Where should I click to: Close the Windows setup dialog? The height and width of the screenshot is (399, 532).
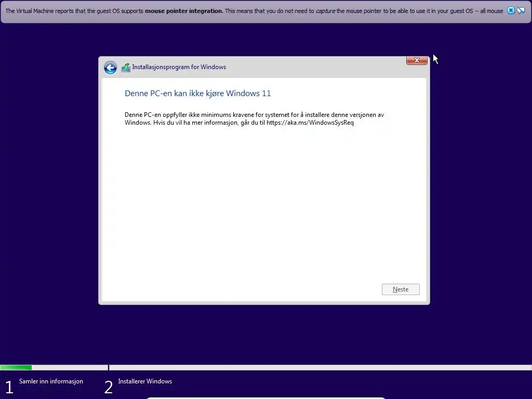[417, 60]
